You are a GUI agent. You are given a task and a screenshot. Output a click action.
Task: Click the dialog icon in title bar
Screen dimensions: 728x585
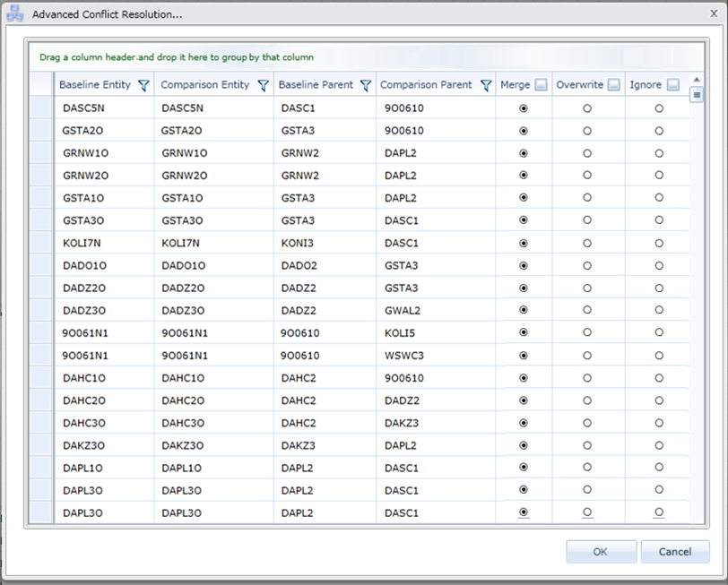(x=15, y=14)
